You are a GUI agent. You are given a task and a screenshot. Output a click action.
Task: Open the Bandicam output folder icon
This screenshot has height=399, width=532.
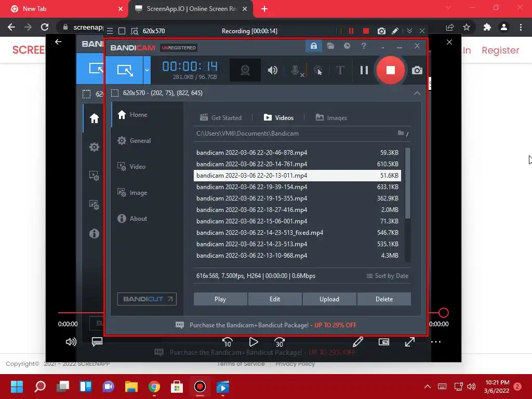[x=330, y=46]
